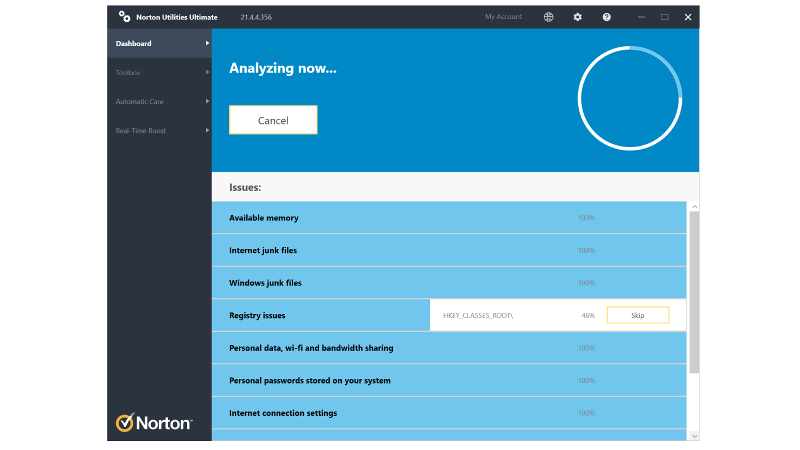The width and height of the screenshot is (800, 450).
Task: Open help with the question mark icon
Action: tap(607, 17)
